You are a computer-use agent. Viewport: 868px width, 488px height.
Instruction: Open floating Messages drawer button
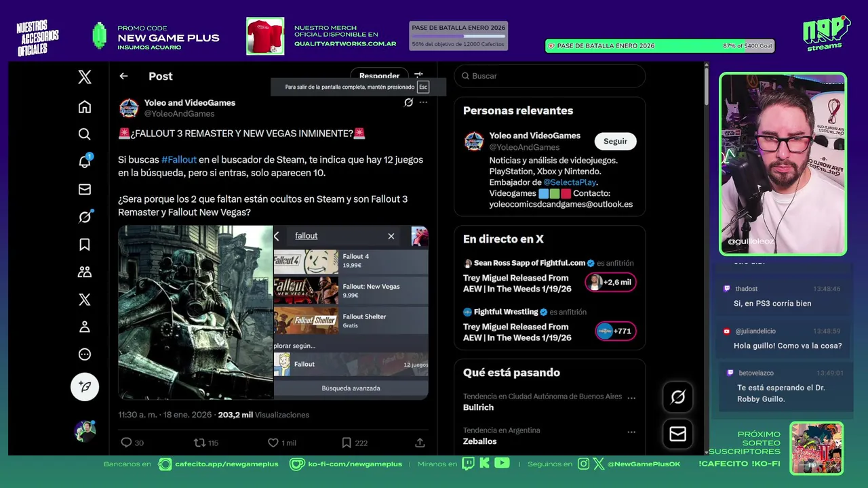(678, 434)
